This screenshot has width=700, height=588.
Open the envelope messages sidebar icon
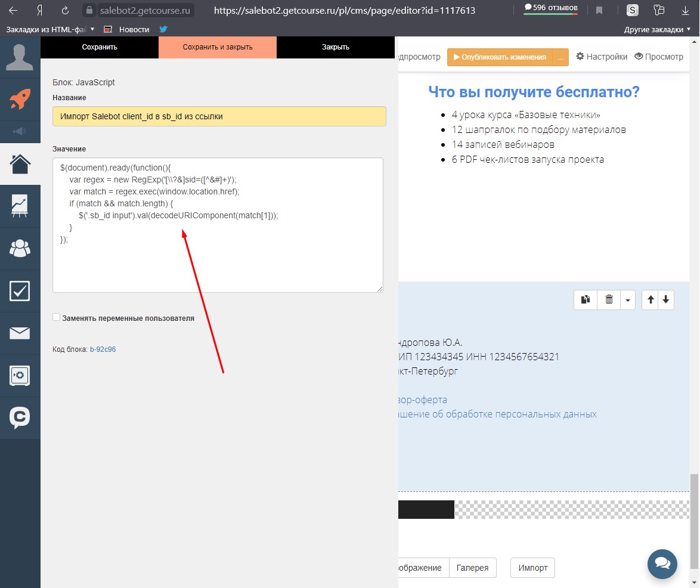tap(20, 333)
